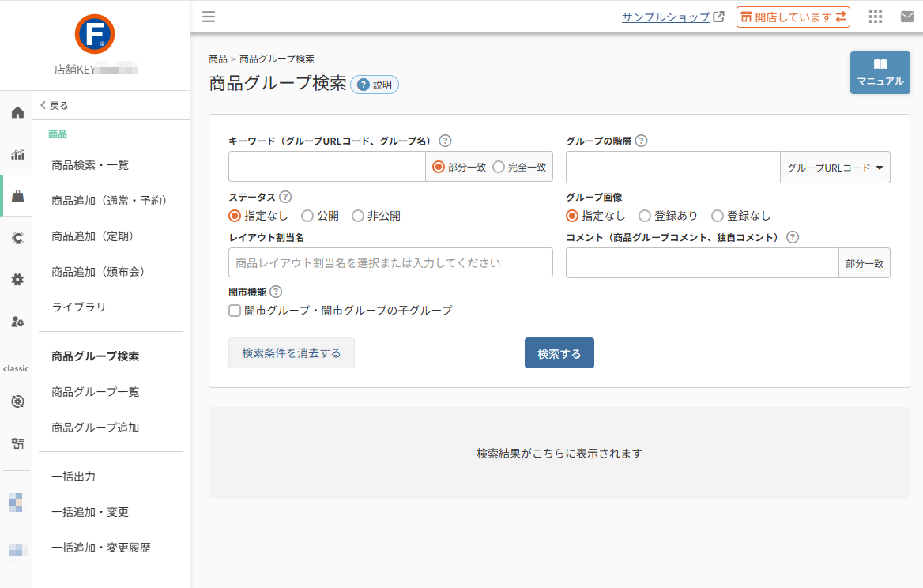Open the settings gear icon
This screenshot has height=588, width=923.
click(x=17, y=280)
